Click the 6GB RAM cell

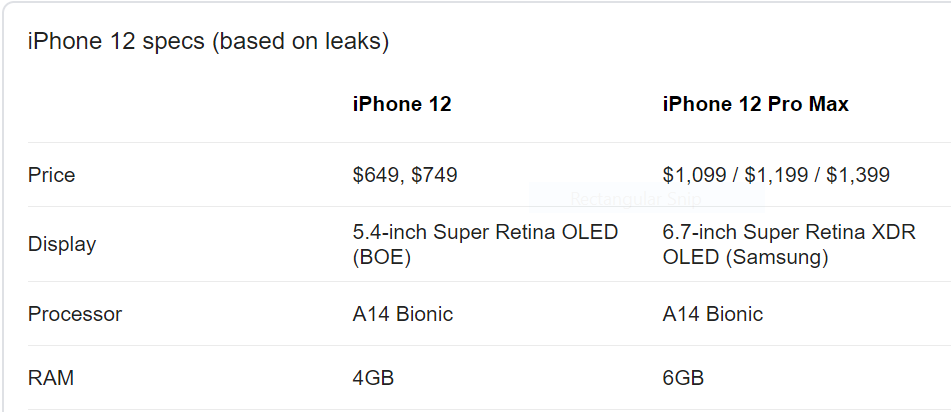tap(684, 378)
